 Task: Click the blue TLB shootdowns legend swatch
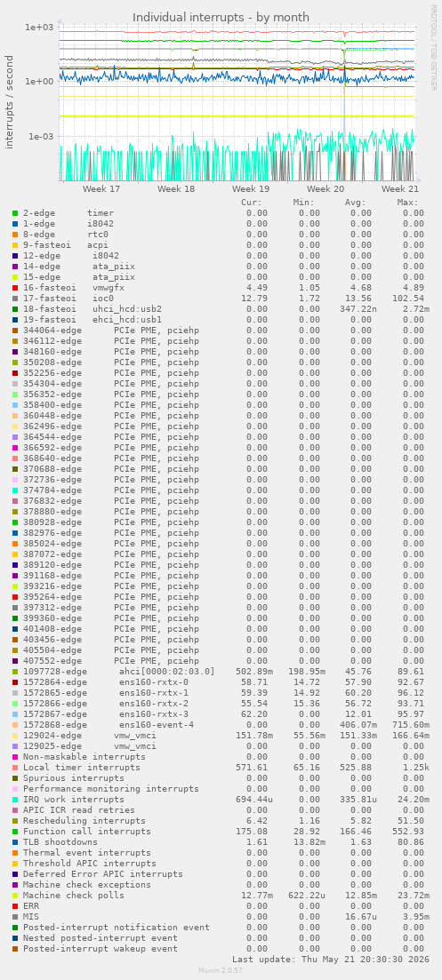(14, 842)
